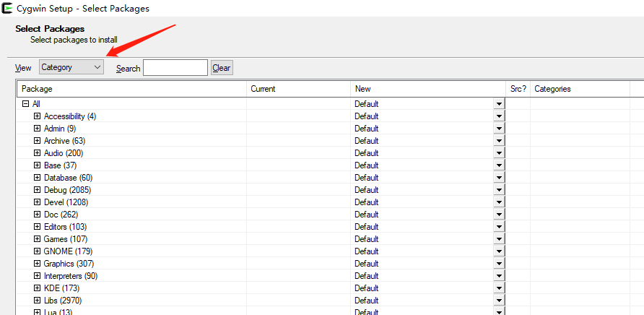Open the New dropdown for Doc row
The height and width of the screenshot is (315, 644).
click(499, 215)
